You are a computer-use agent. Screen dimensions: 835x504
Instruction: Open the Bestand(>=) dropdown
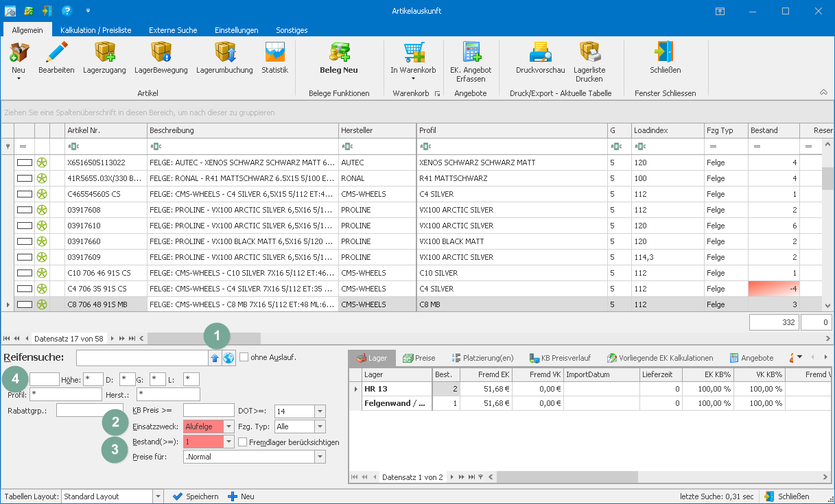pos(229,442)
